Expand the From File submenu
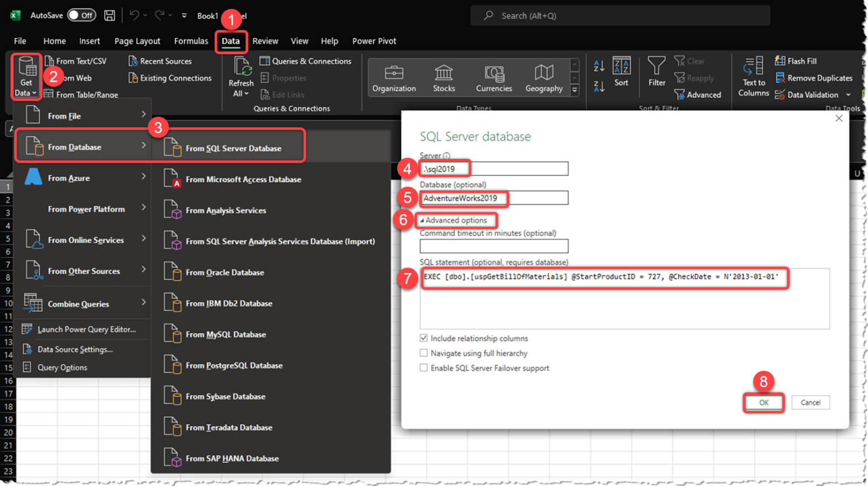Image resolution: width=868 pixels, height=486 pixels. pyautogui.click(x=83, y=116)
